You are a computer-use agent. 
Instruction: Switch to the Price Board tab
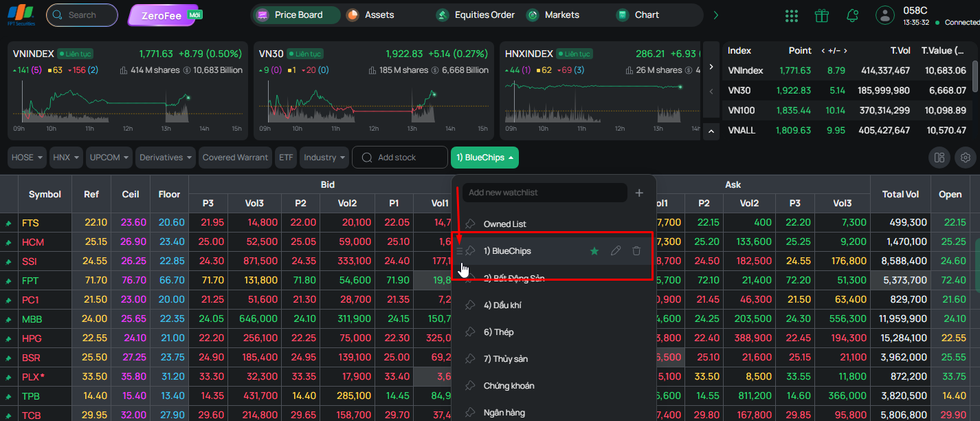pyautogui.click(x=296, y=15)
